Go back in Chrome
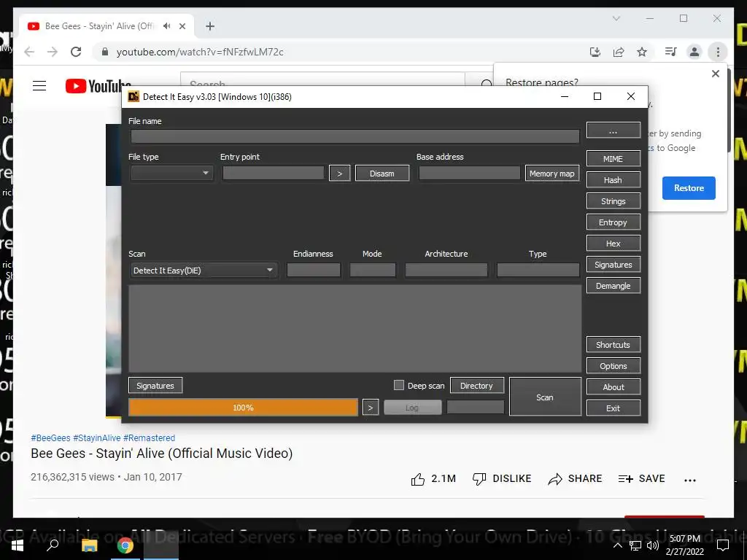This screenshot has width=747, height=560. click(x=29, y=52)
